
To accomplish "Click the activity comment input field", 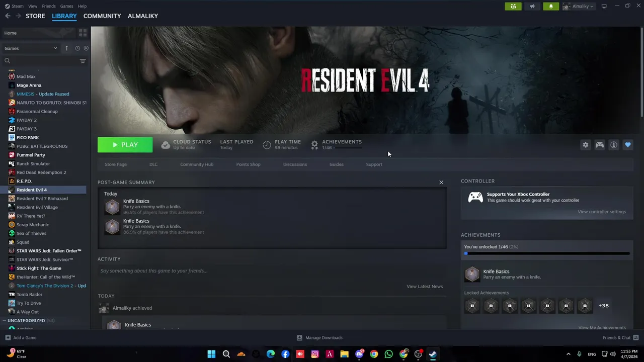I will tap(272, 271).
